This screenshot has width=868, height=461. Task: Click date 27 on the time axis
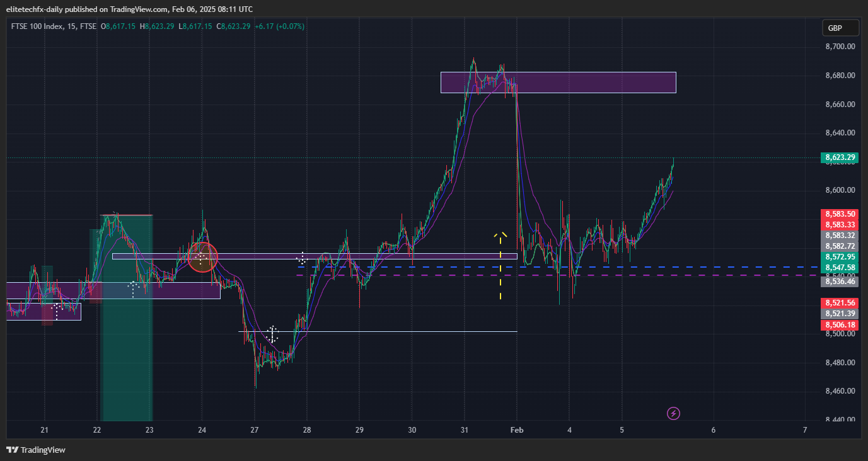pyautogui.click(x=254, y=430)
